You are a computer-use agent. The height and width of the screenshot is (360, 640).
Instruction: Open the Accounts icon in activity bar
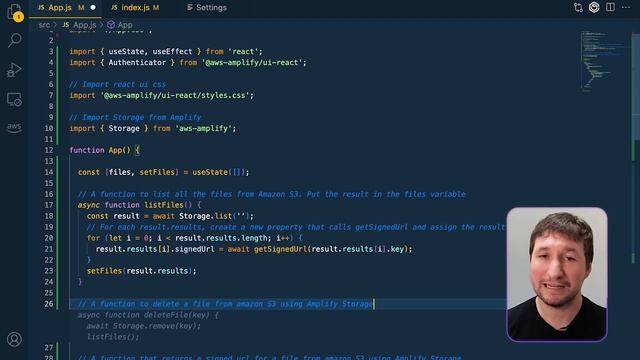coord(14,339)
